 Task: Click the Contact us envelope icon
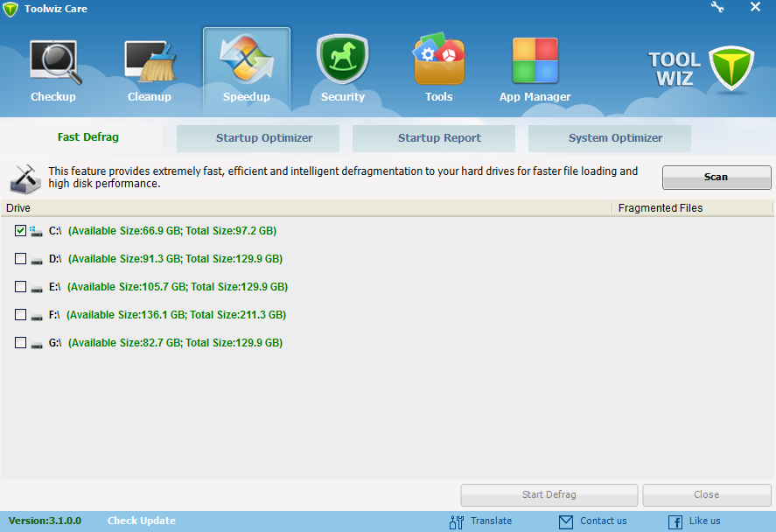[x=566, y=521]
